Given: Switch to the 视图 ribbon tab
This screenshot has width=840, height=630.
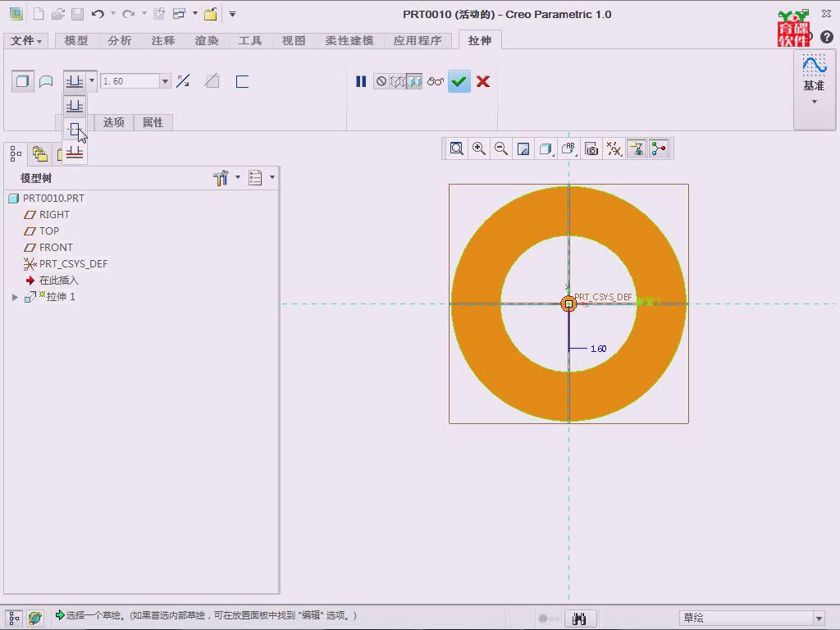Looking at the screenshot, I should 294,41.
